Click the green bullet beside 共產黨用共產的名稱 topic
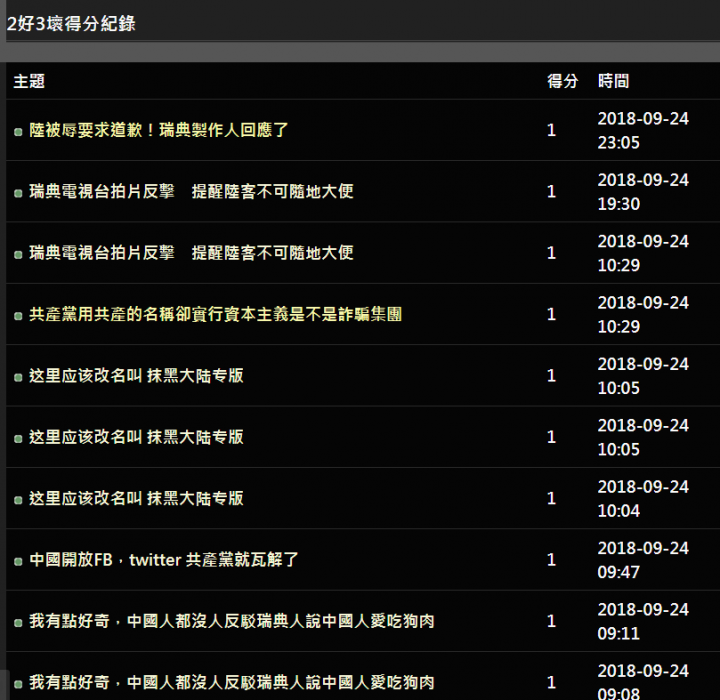Image resolution: width=720 pixels, height=700 pixels. click(18, 316)
